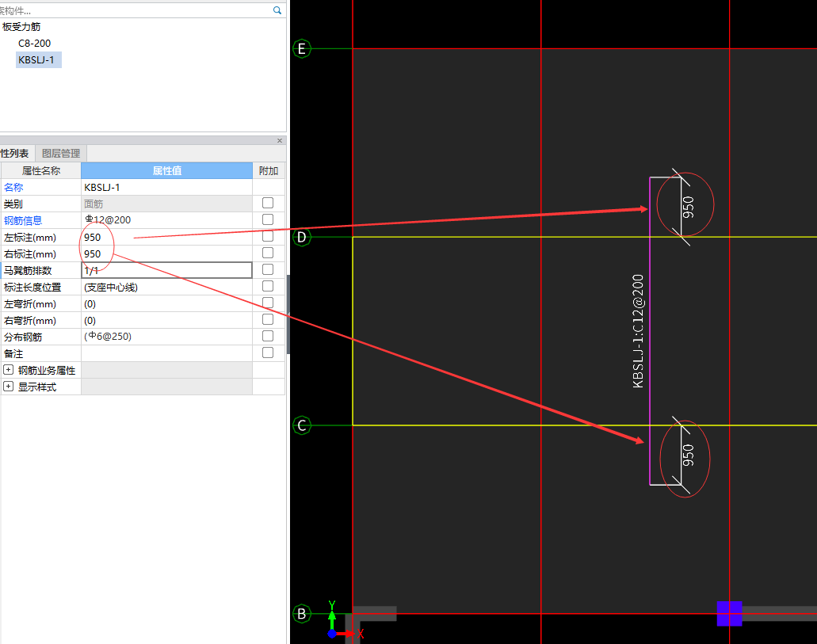Click the 名称 value KBSLJ-1 cell
Viewport: 817px width, 644px height.
pos(166,187)
